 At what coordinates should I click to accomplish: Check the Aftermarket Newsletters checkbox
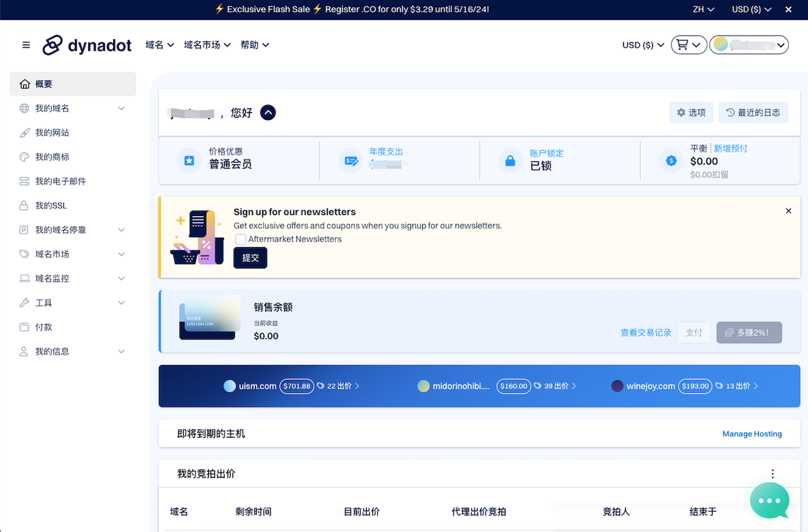coord(240,239)
